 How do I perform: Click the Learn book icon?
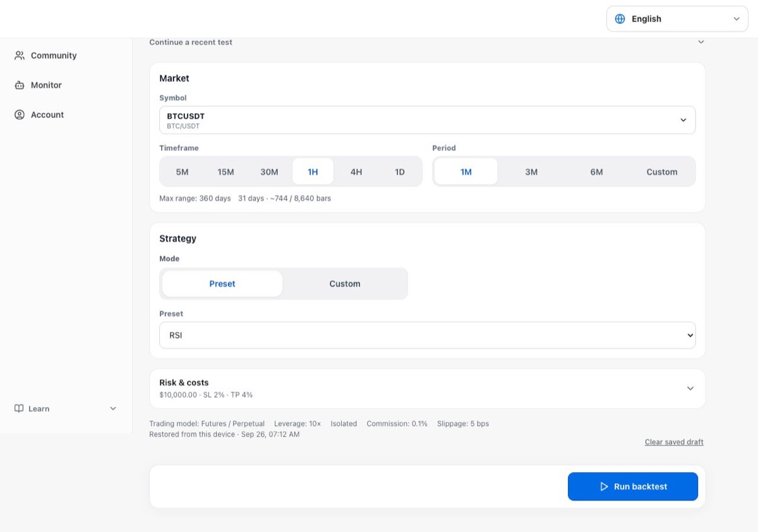point(19,408)
